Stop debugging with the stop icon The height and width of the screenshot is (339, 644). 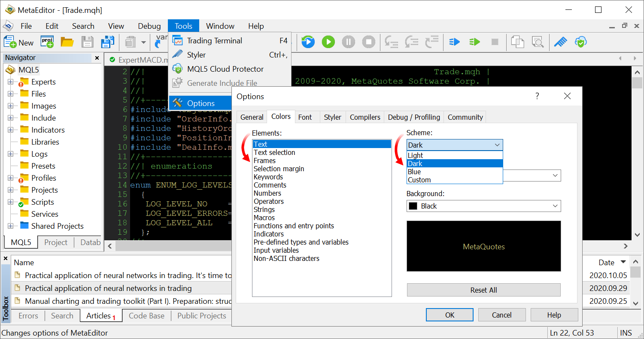[x=369, y=42]
